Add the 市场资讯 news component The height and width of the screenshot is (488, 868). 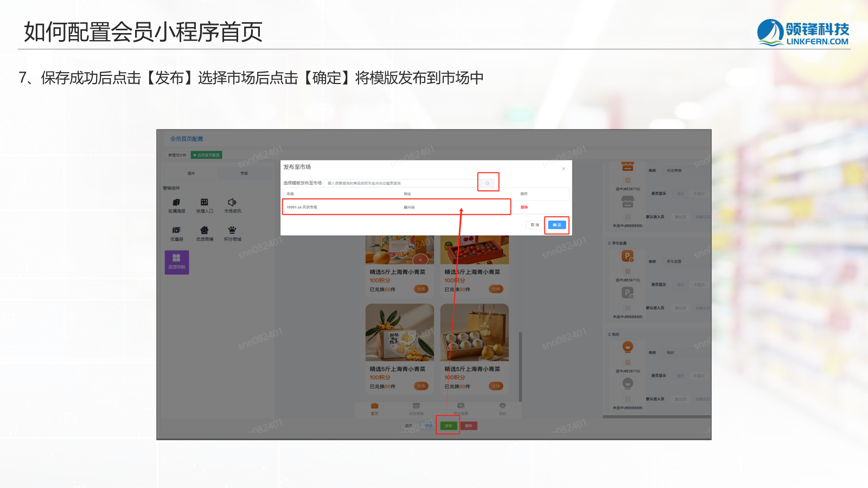(233, 206)
